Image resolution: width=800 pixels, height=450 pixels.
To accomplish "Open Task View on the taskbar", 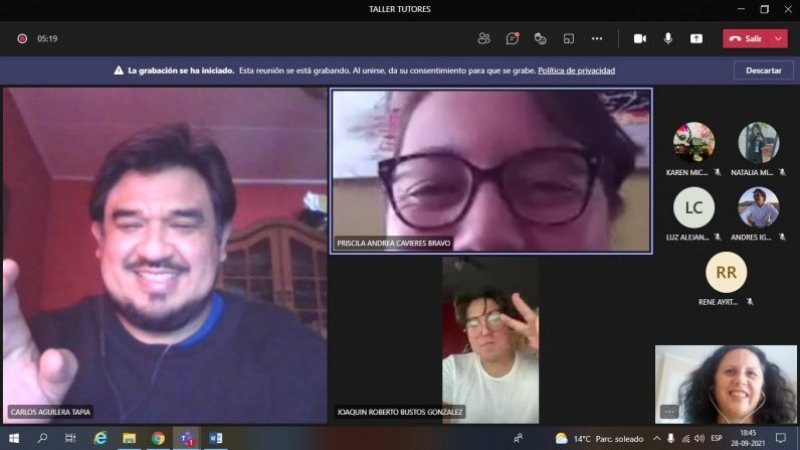I will coord(70,438).
